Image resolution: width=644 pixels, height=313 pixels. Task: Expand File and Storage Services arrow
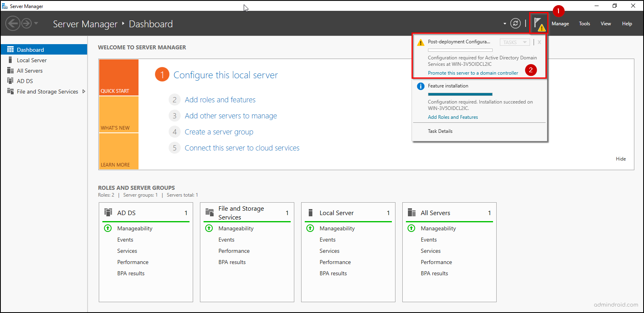pyautogui.click(x=84, y=91)
